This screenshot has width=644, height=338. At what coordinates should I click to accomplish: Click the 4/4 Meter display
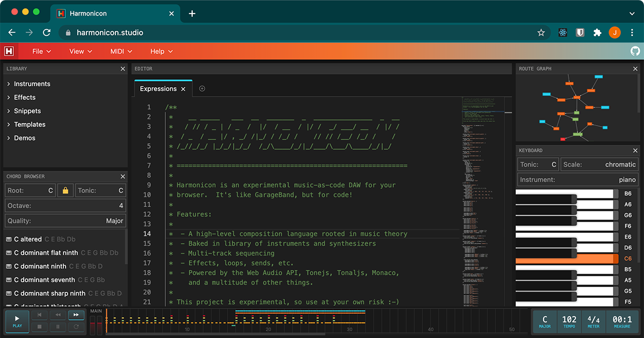click(x=594, y=321)
